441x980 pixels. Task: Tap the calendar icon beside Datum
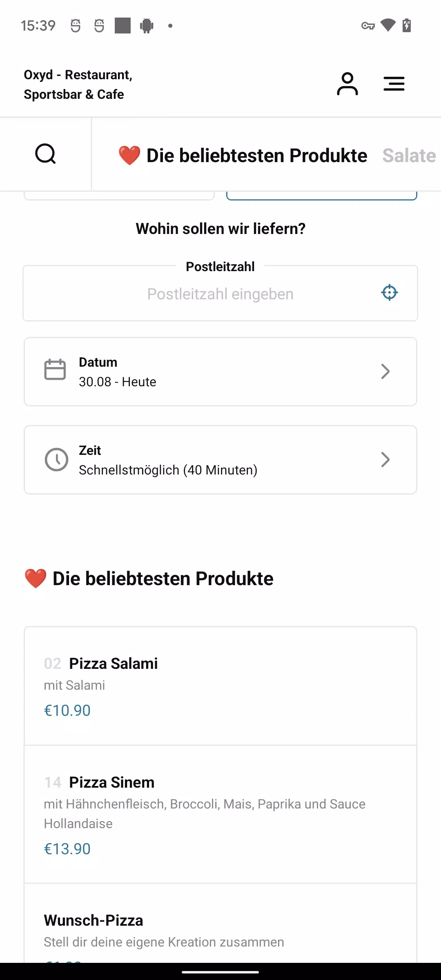[x=55, y=370]
